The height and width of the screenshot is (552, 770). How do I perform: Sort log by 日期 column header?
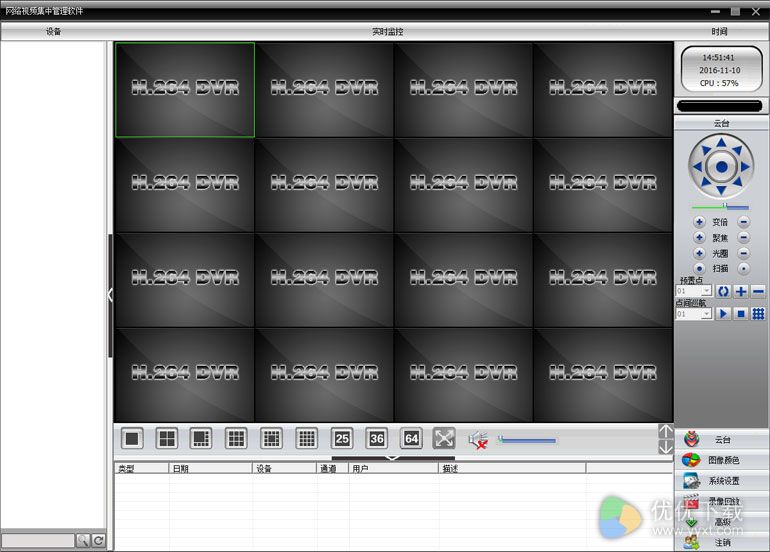(x=210, y=469)
